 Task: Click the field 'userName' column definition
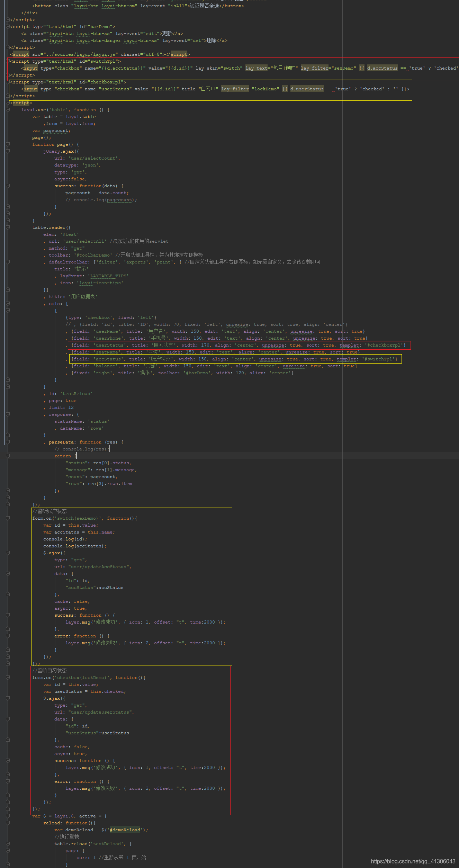coord(218,331)
